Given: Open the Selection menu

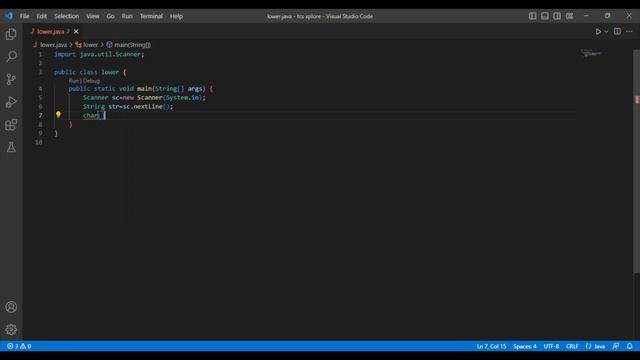Looking at the screenshot, I should coord(67,16).
